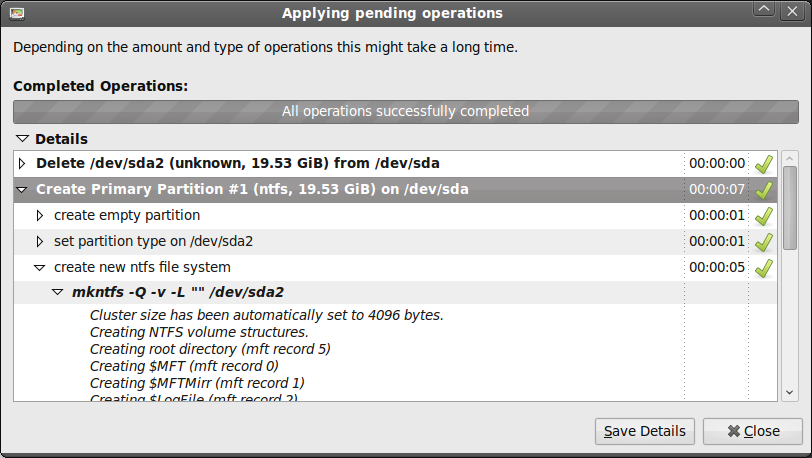This screenshot has width=812, height=458.
Task: Click the Save Details button
Action: click(x=645, y=431)
